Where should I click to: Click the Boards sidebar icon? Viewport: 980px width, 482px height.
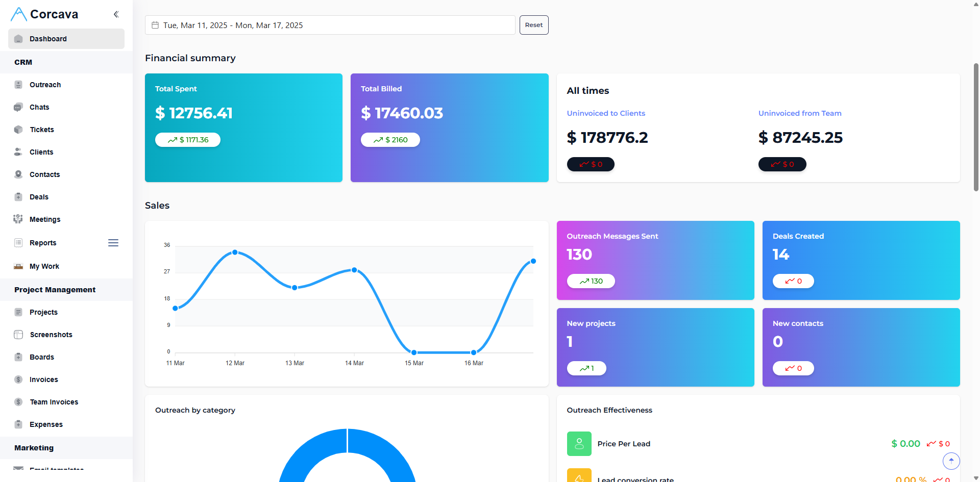(18, 357)
